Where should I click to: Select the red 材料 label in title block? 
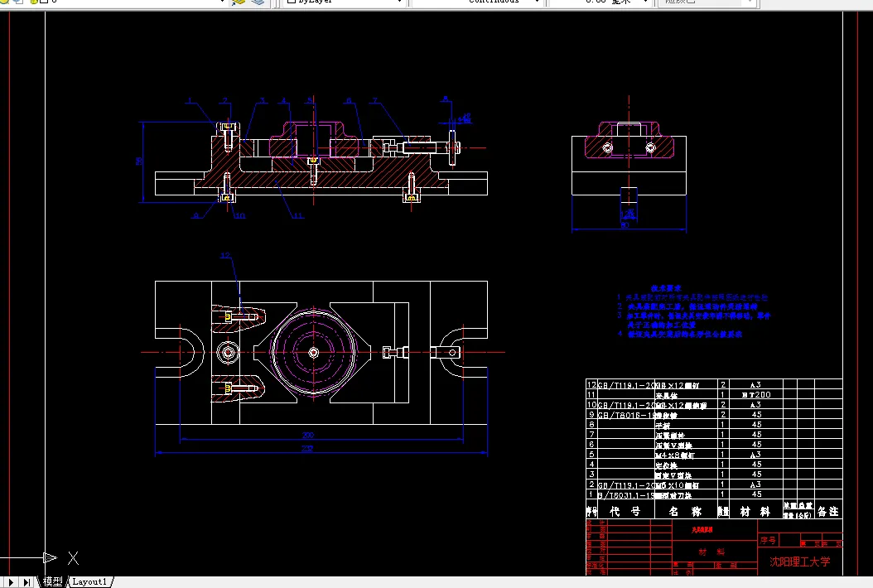[712, 552]
